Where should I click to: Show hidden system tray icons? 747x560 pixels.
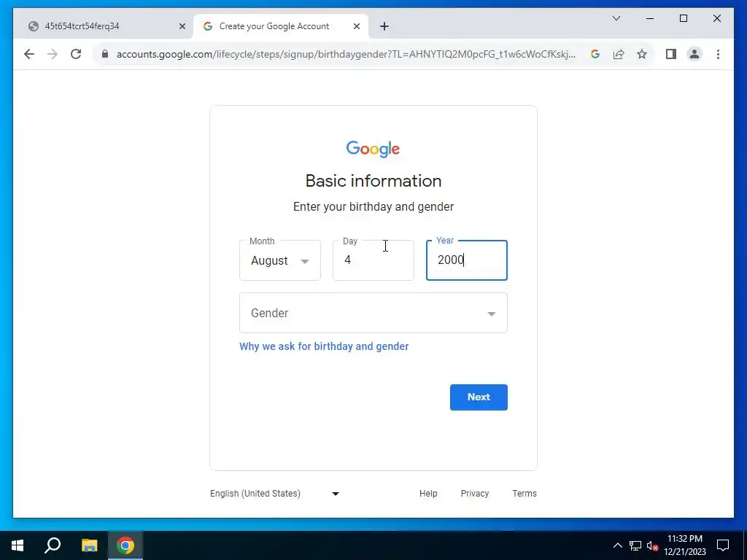(617, 545)
